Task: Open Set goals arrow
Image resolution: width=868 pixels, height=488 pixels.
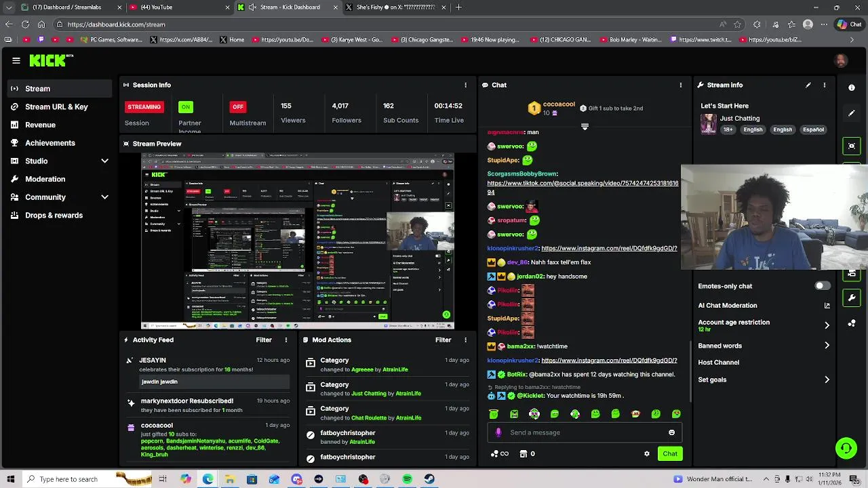Action: point(827,380)
